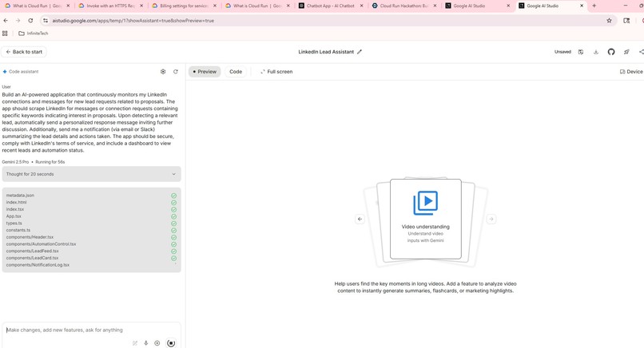Switch to 'Billing settings for service' tab
Screen dimensions: 644x348
click(x=184, y=6)
